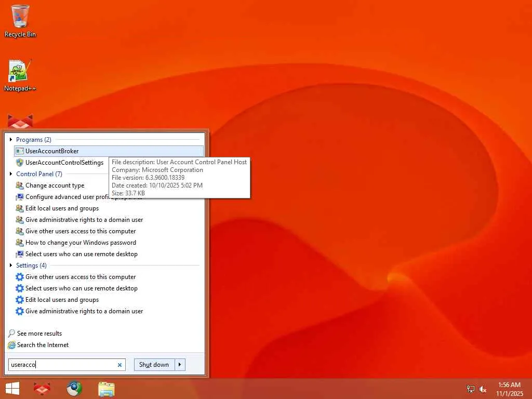The height and width of the screenshot is (399, 532).
Task: Click the muted volume tray icon
Action: (x=483, y=389)
